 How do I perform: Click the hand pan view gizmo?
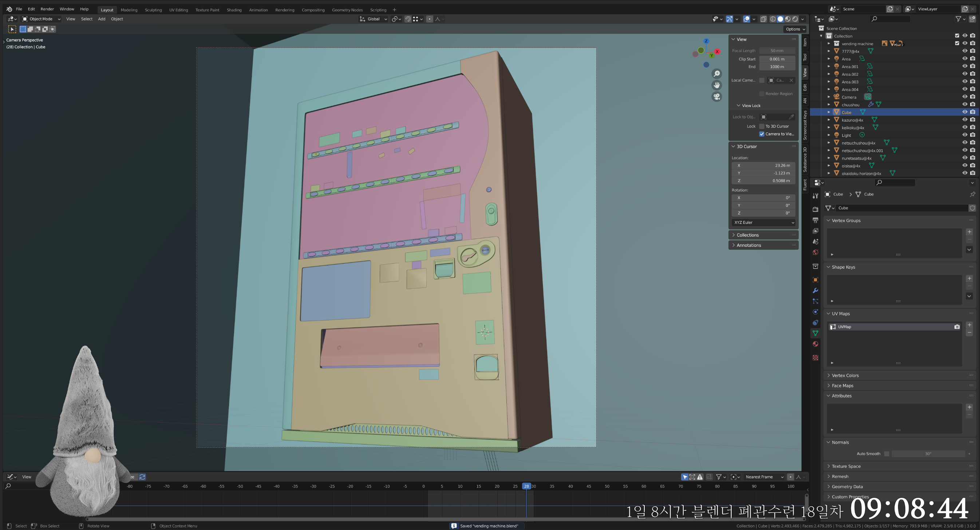coord(717,85)
